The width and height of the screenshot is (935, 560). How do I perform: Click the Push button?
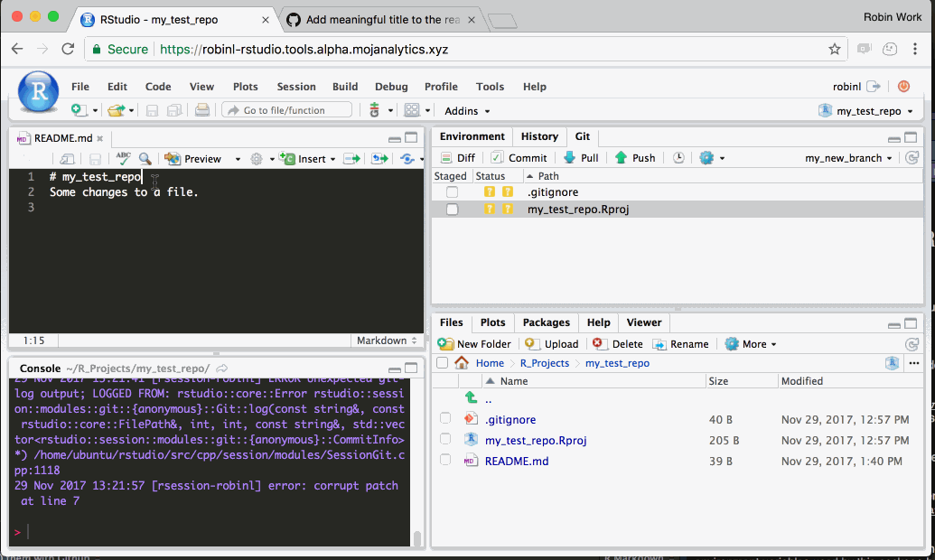click(634, 158)
